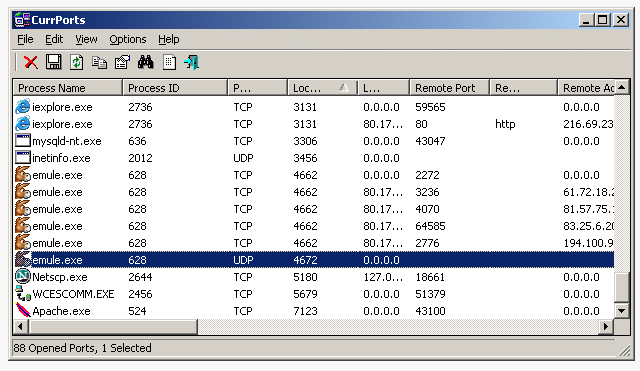Click the floppy disk Save icon

tap(53, 62)
